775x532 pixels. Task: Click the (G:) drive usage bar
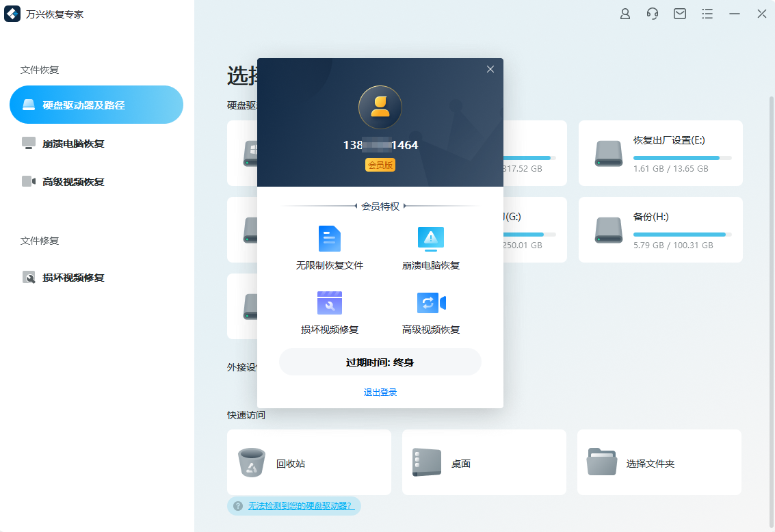[529, 235]
